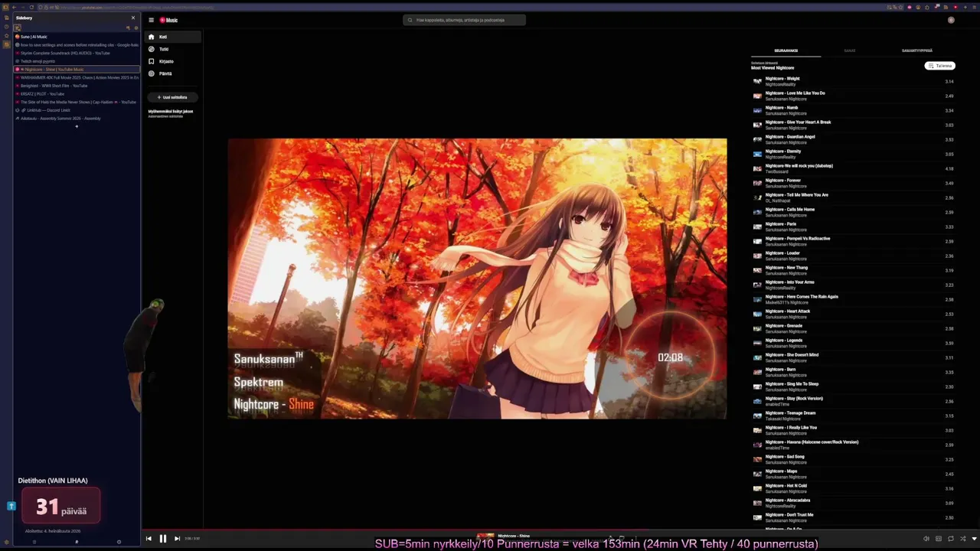The width and height of the screenshot is (980, 551).
Task: Click thumbnail of Nightcore - Paris
Action: [x=757, y=227]
